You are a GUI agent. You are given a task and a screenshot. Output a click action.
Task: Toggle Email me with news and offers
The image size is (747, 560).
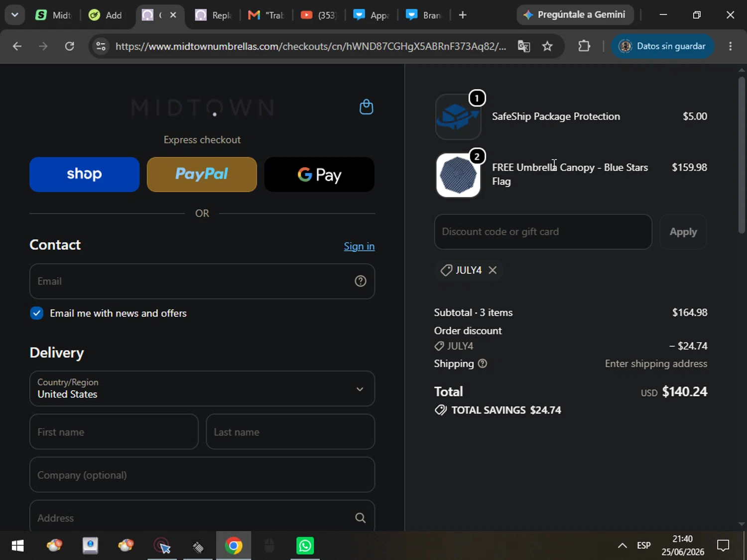pos(36,313)
